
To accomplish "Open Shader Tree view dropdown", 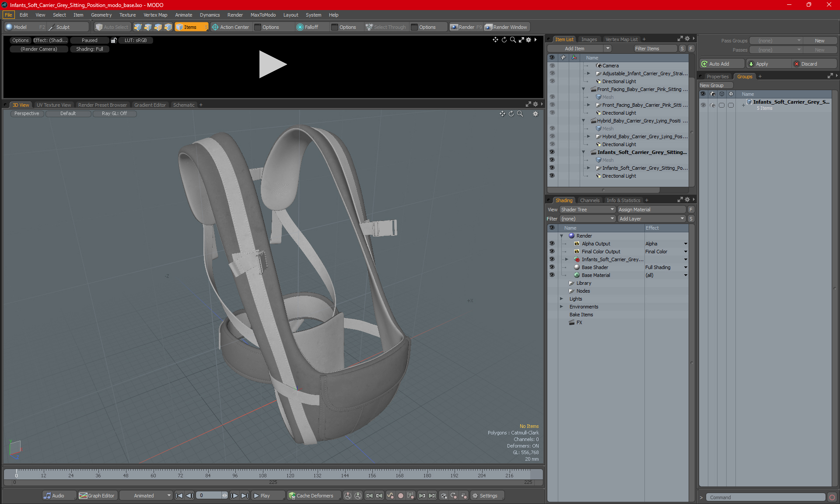I will click(x=588, y=210).
